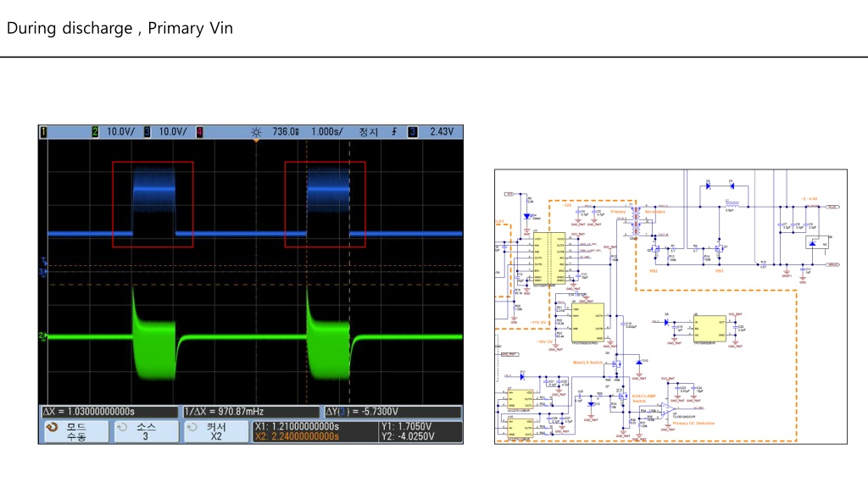868x488 pixels.
Task: Click the orange trigger position marker
Action: point(256,141)
